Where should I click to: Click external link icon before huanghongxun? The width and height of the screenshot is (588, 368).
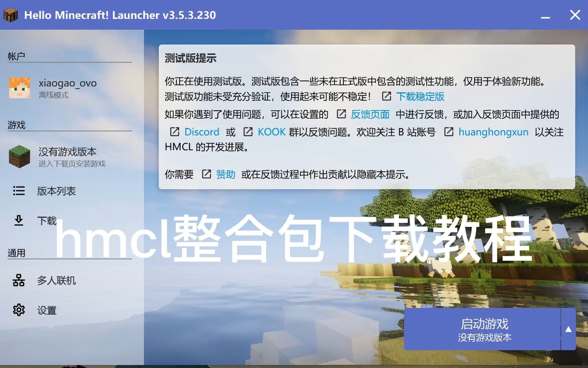click(449, 132)
